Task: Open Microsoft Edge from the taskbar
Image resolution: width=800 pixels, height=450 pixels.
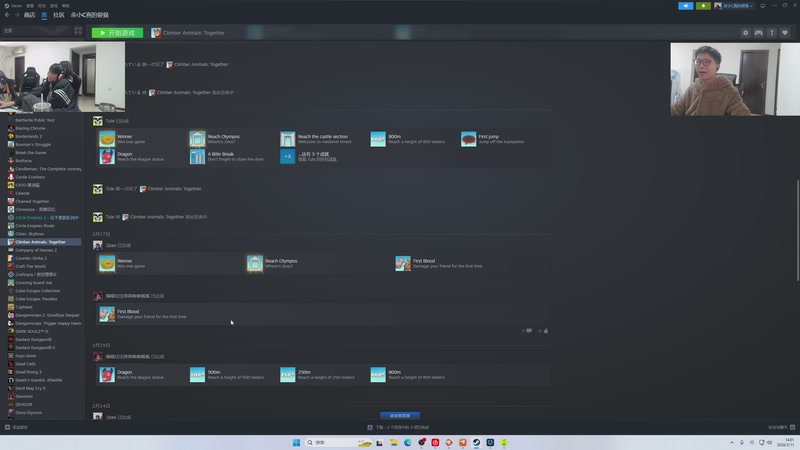Action: 408,442
